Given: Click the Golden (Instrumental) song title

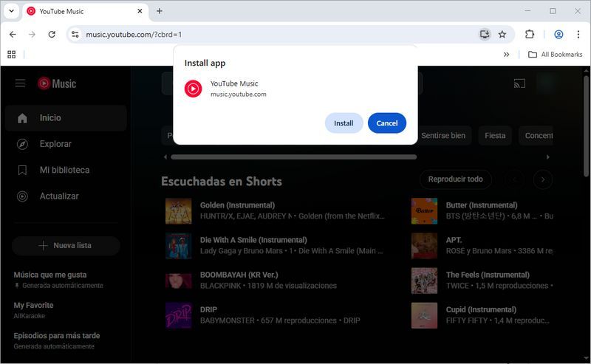Looking at the screenshot, I should 237,205.
